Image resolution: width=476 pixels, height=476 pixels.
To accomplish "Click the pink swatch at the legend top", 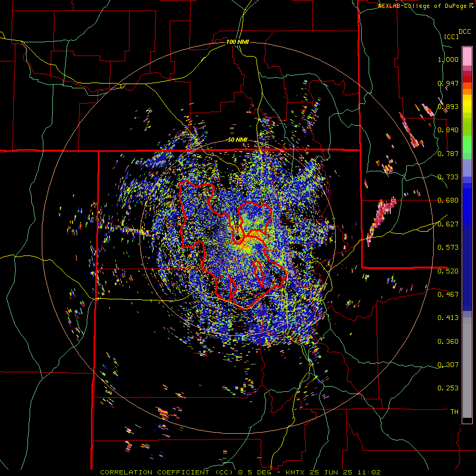I will pos(467,56).
